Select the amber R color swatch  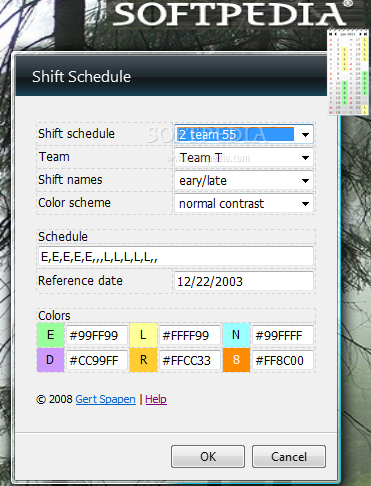tap(143, 360)
